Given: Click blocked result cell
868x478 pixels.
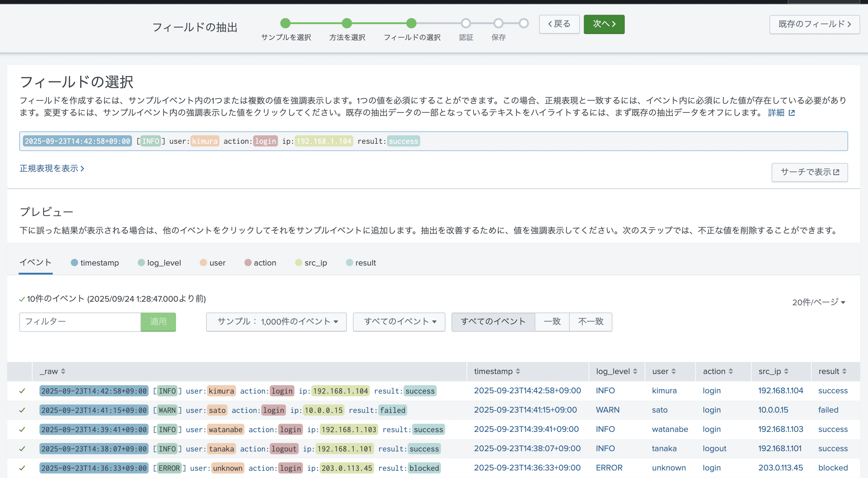Looking at the screenshot, I should 833,468.
